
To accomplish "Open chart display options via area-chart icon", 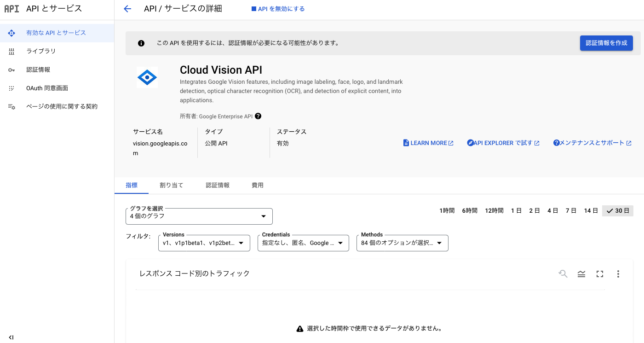I will (x=581, y=273).
